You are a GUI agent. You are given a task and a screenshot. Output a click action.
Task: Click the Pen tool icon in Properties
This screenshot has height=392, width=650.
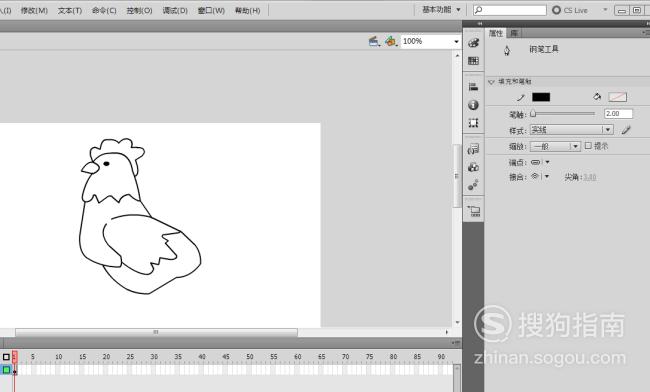(507, 51)
